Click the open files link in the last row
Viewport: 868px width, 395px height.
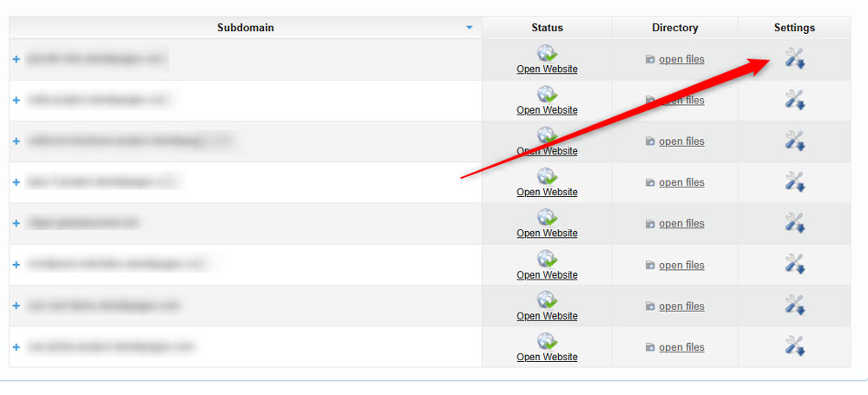tap(681, 347)
